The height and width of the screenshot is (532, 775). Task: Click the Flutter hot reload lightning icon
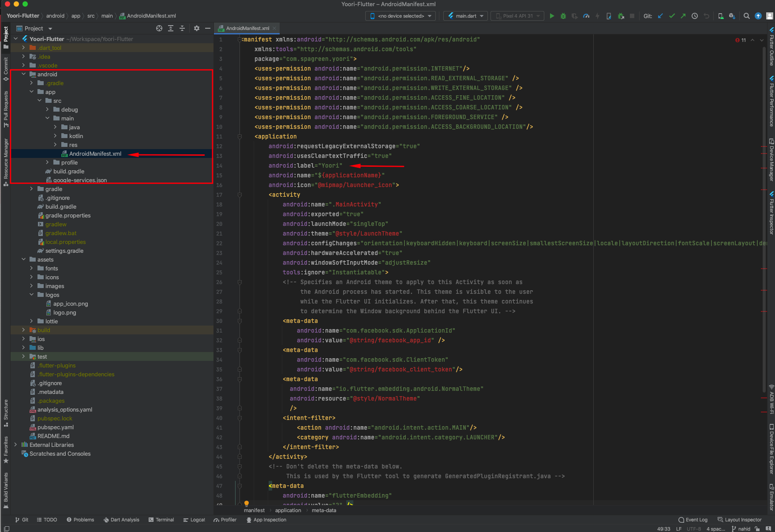click(598, 16)
